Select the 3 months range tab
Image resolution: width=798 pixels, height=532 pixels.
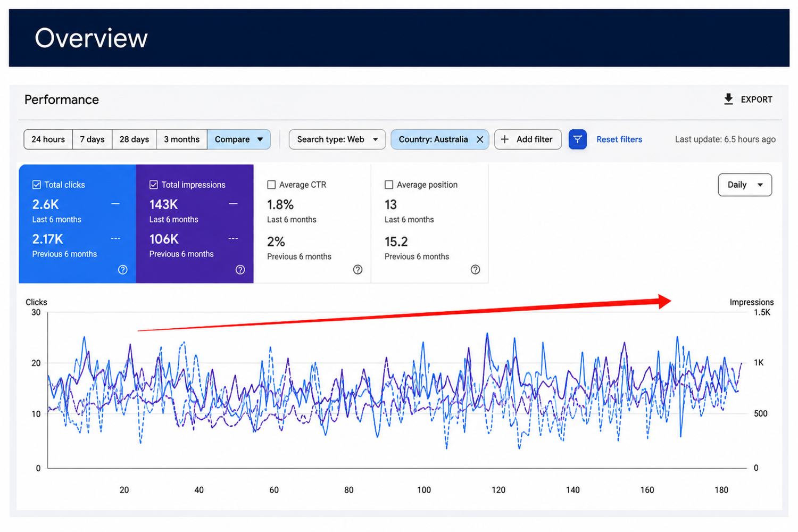(181, 139)
